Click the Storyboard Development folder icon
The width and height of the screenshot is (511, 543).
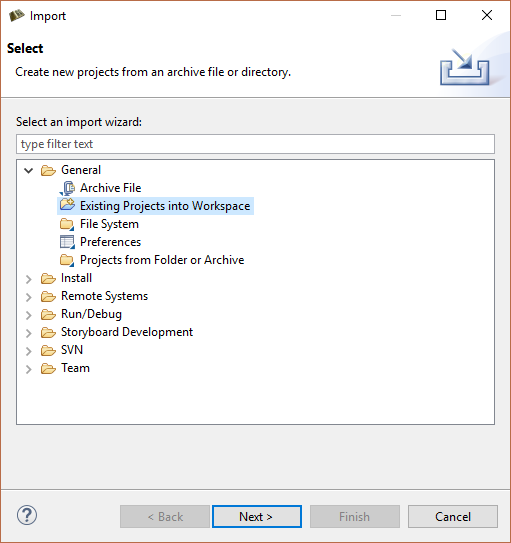48,332
